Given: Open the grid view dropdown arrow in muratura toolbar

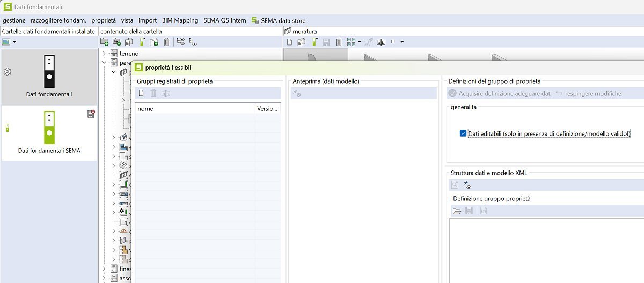Looking at the screenshot, I should [360, 42].
